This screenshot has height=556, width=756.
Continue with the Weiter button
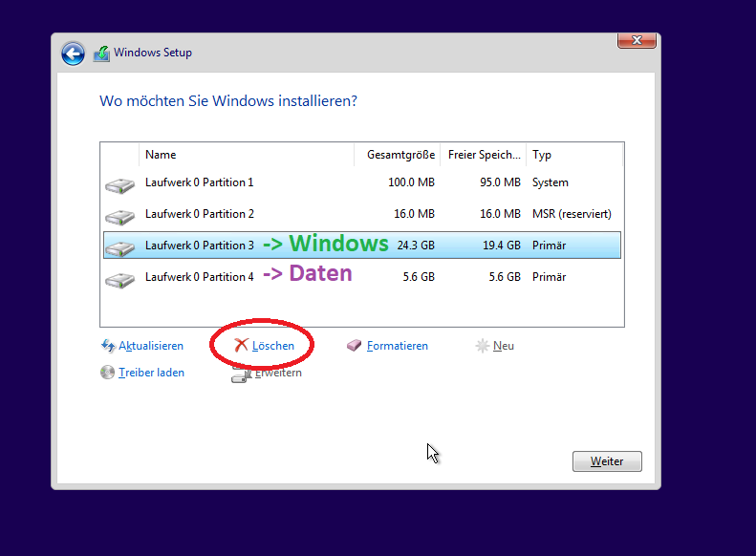click(607, 461)
